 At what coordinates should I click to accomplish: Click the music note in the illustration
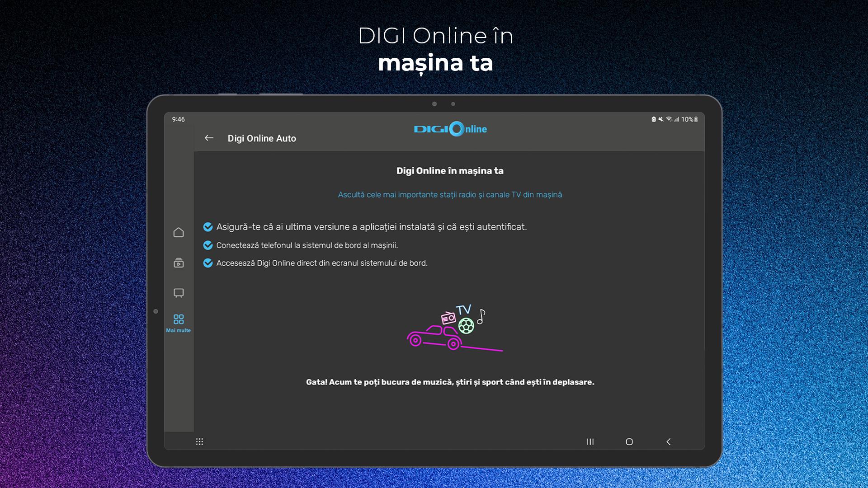481,316
